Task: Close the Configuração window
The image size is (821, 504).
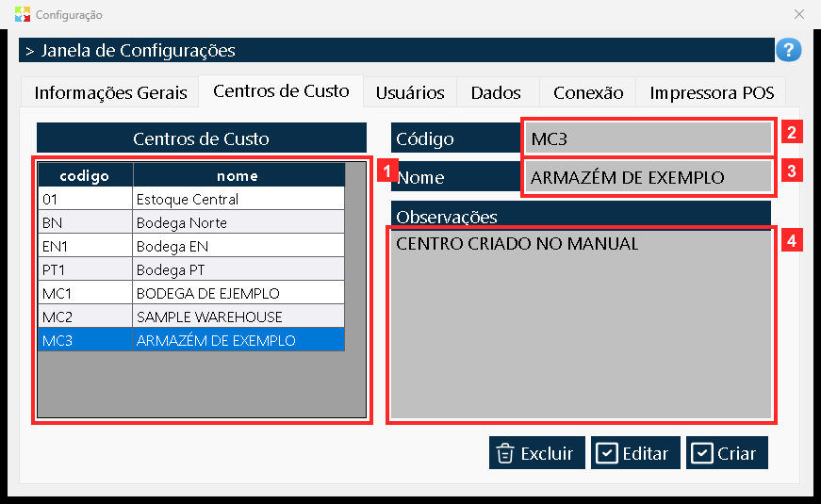Action: pyautogui.click(x=799, y=14)
